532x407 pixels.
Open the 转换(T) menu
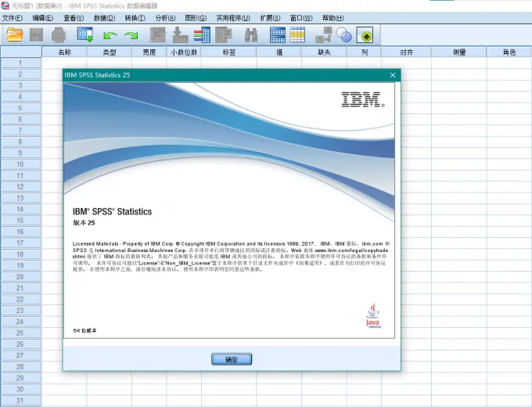tap(135, 18)
